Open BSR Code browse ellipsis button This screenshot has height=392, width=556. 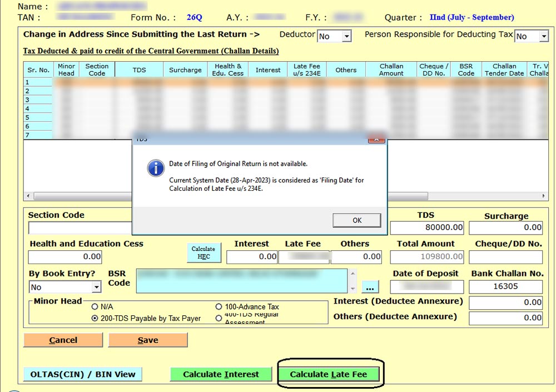point(370,287)
